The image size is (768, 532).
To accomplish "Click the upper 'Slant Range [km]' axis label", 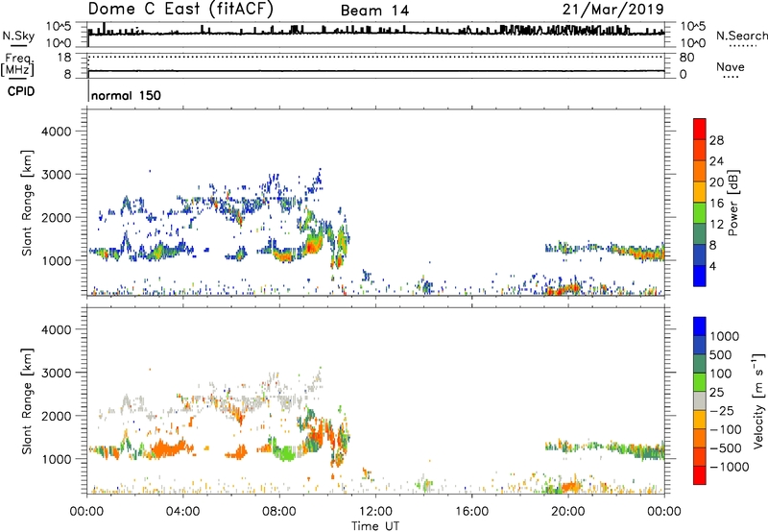I will click(27, 203).
